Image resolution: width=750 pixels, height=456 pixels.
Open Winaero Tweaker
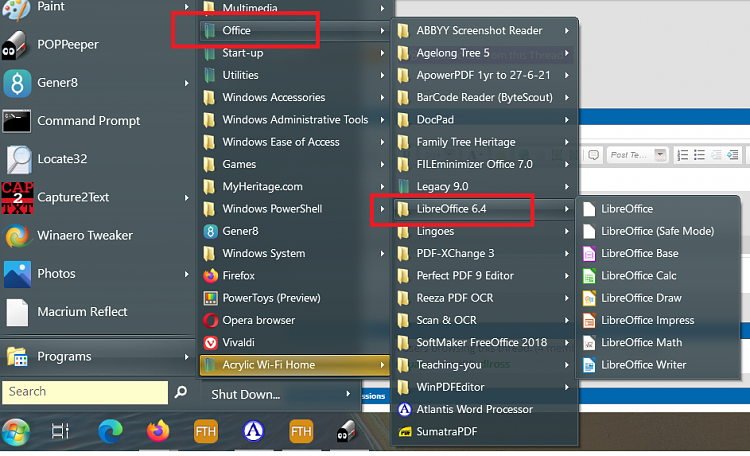click(96, 235)
